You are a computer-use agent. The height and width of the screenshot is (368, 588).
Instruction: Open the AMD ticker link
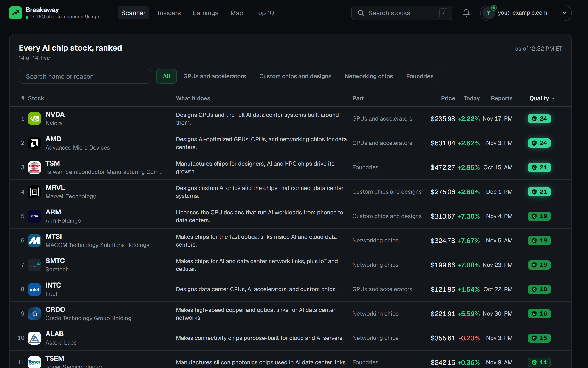pos(53,139)
